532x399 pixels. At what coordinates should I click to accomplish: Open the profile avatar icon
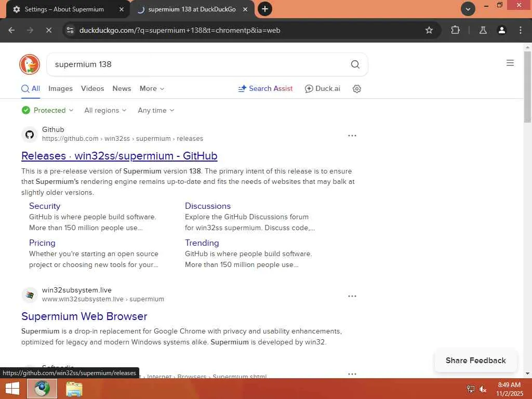[501, 30]
